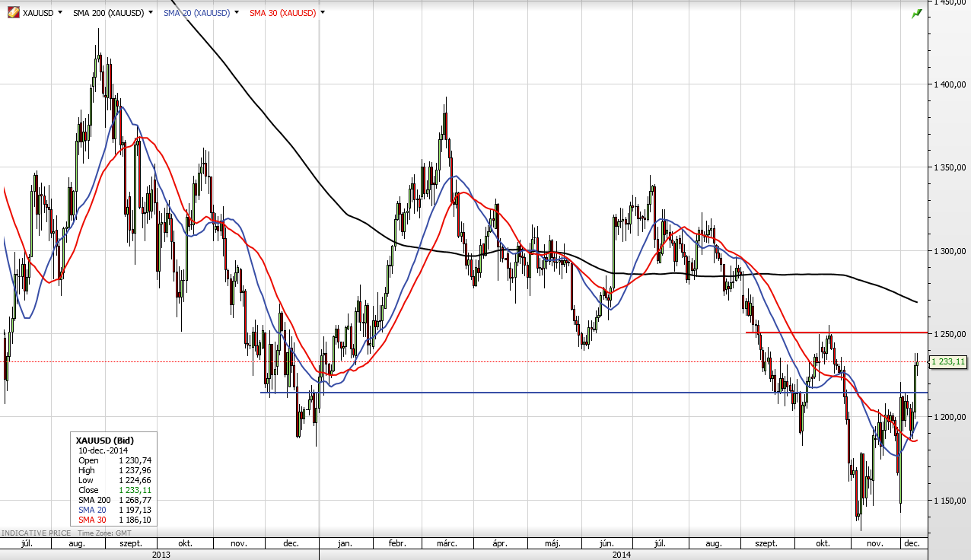971x560 pixels.
Task: Click the SMA 20 value 1 197,13
Action: (x=135, y=510)
